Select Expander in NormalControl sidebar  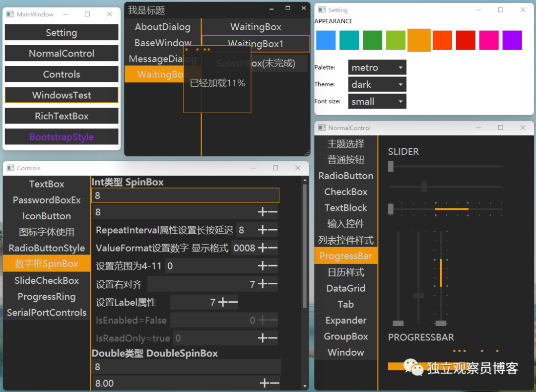point(346,320)
